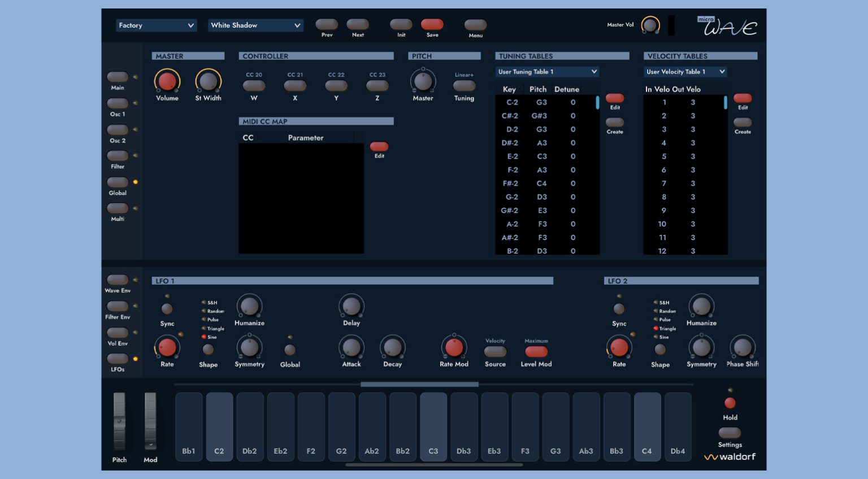Switch to the Global tab
Image resolution: width=868 pixels, height=479 pixels.
(118, 182)
